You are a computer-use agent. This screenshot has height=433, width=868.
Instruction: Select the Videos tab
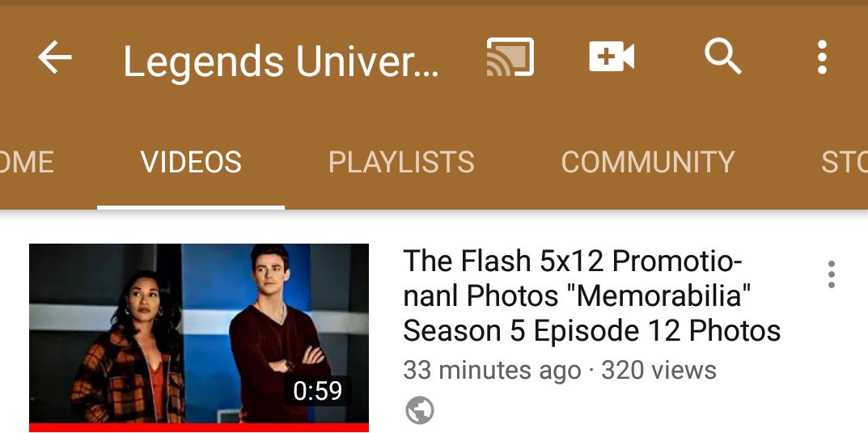[191, 163]
